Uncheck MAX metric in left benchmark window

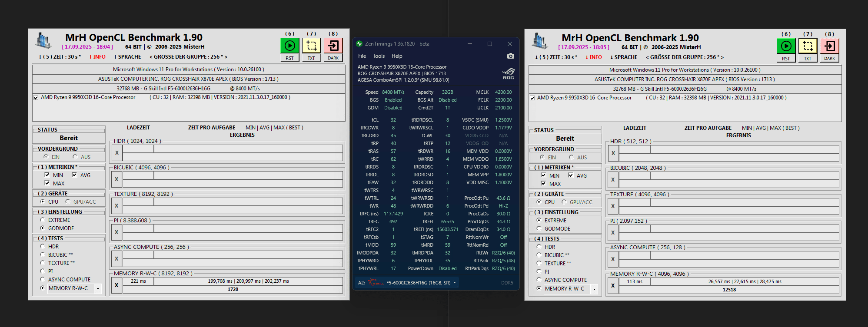click(47, 183)
